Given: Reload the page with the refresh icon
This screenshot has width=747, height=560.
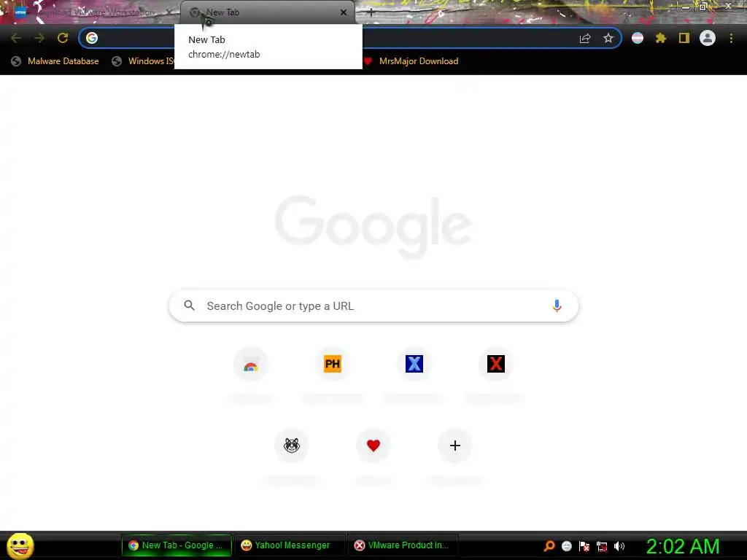Looking at the screenshot, I should click(63, 38).
